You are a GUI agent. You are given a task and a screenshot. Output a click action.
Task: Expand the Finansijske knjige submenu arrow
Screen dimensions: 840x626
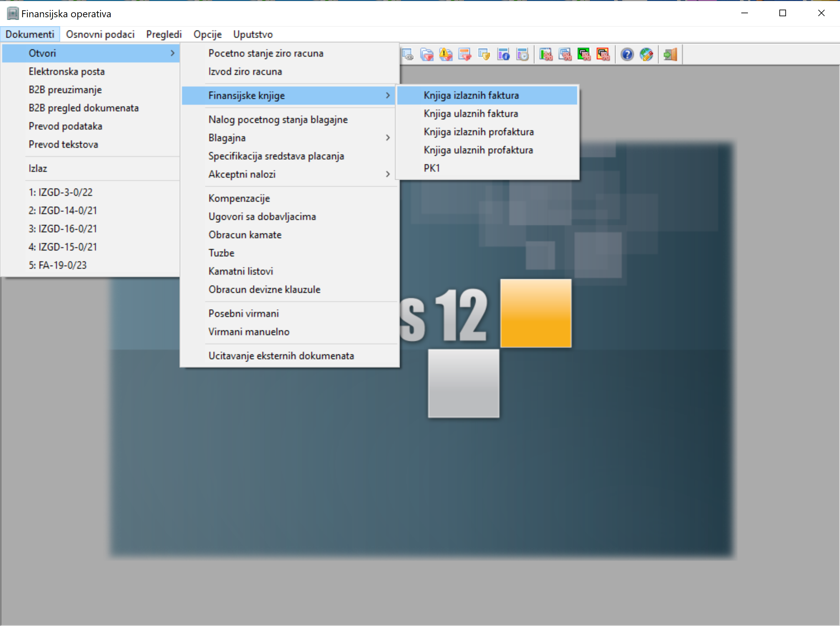(388, 95)
